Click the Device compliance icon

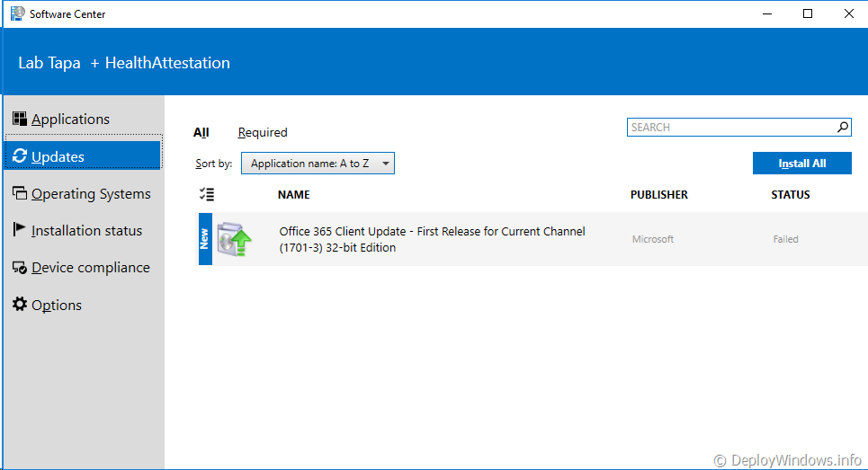[x=20, y=268]
